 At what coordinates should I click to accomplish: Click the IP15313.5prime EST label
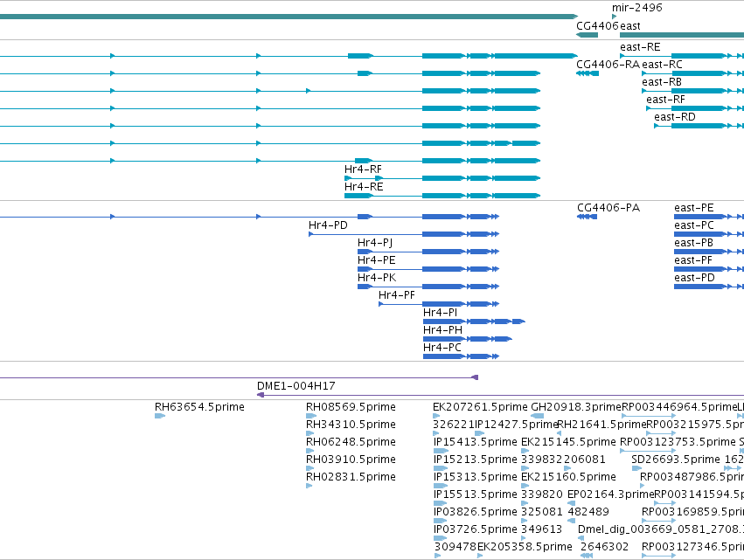click(476, 477)
